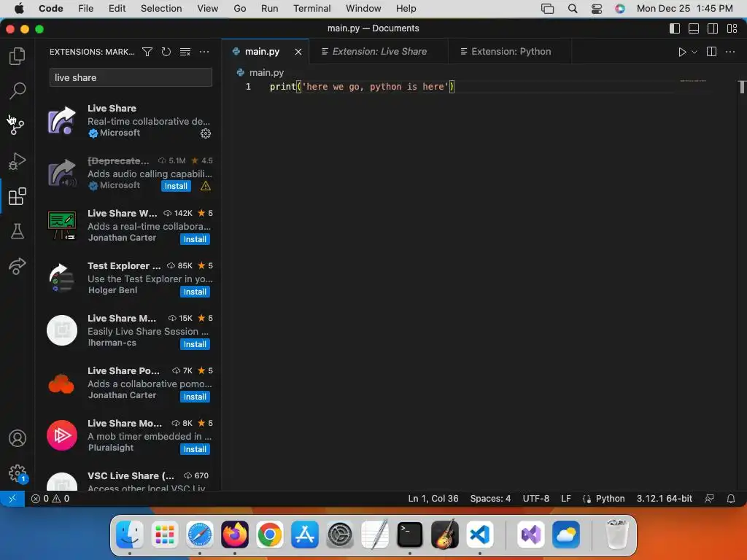Open the Run menu
The height and width of the screenshot is (560, 747).
[x=270, y=9]
